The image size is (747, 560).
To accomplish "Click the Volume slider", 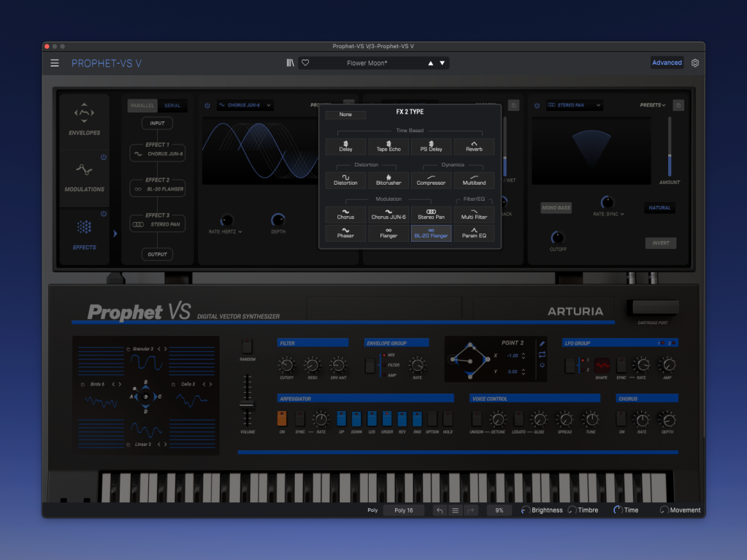I will coord(248,404).
